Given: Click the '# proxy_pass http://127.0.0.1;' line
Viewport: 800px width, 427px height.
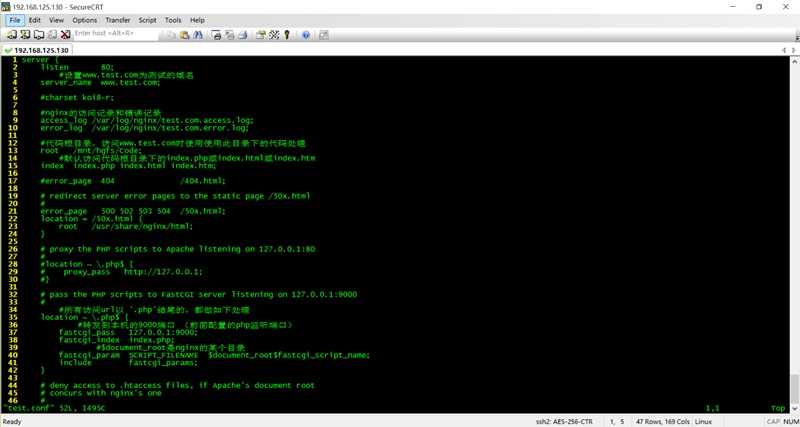Looking at the screenshot, I should pos(121,271).
